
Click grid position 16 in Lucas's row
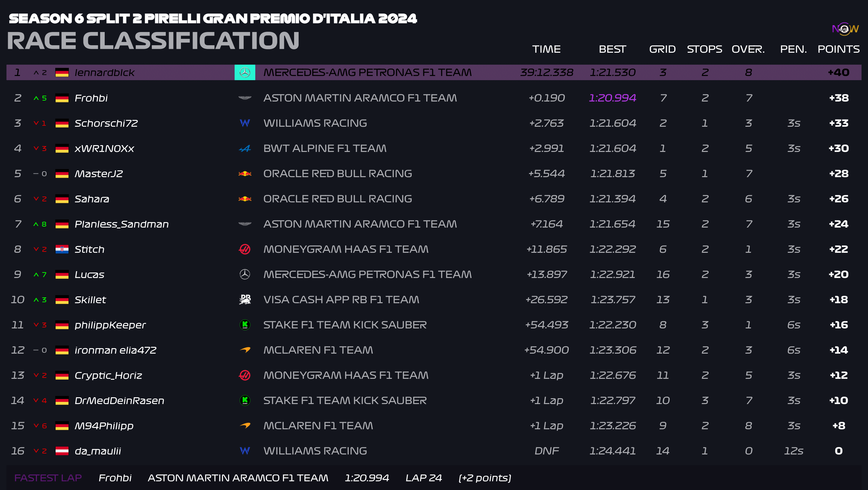[x=662, y=274]
